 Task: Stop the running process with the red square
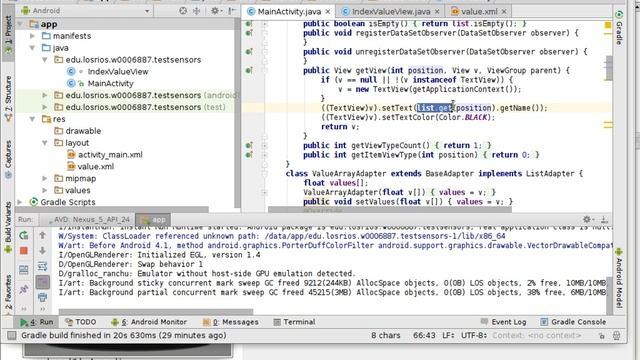[x=24, y=251]
